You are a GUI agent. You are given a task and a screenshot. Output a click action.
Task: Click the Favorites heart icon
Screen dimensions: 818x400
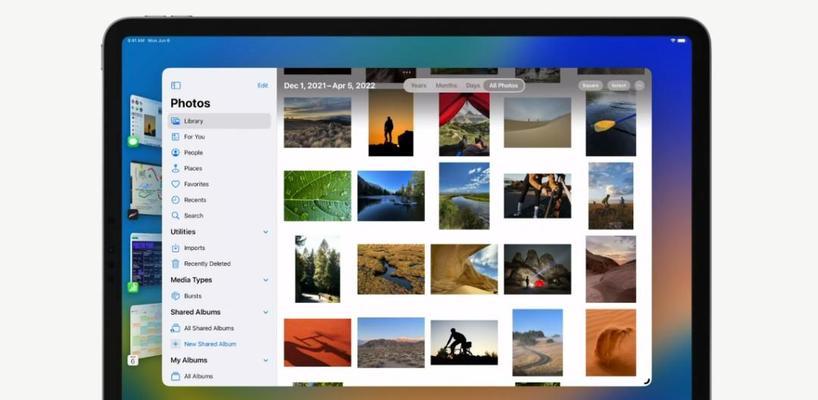(175, 184)
